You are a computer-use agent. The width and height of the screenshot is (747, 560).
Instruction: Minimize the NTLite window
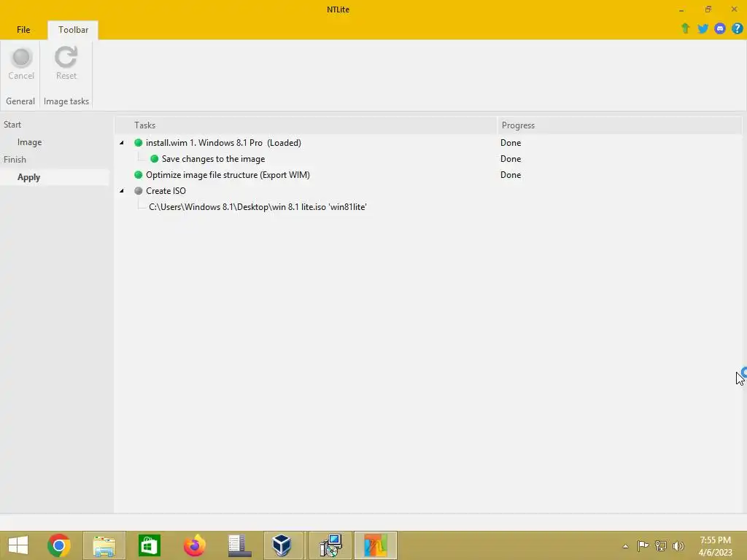(681, 9)
